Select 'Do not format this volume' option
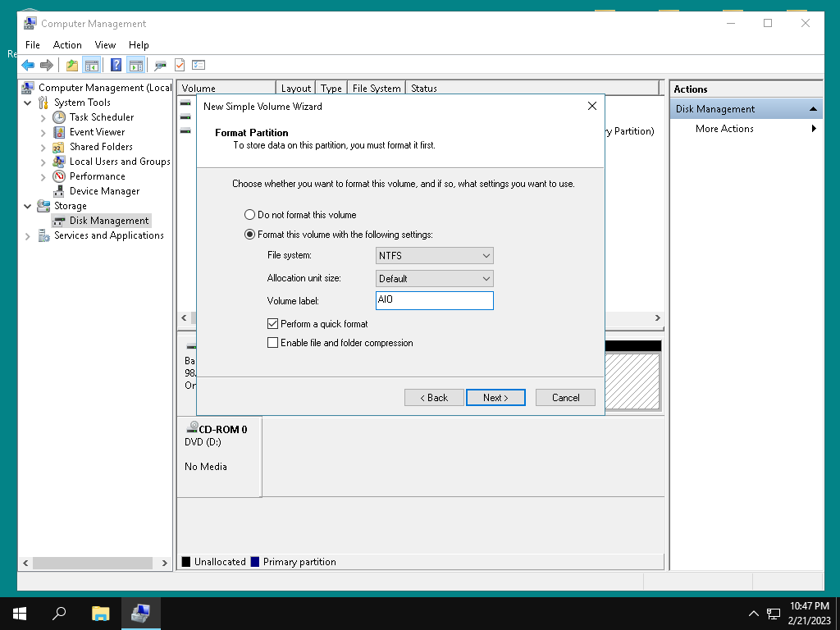The image size is (840, 630). point(250,215)
